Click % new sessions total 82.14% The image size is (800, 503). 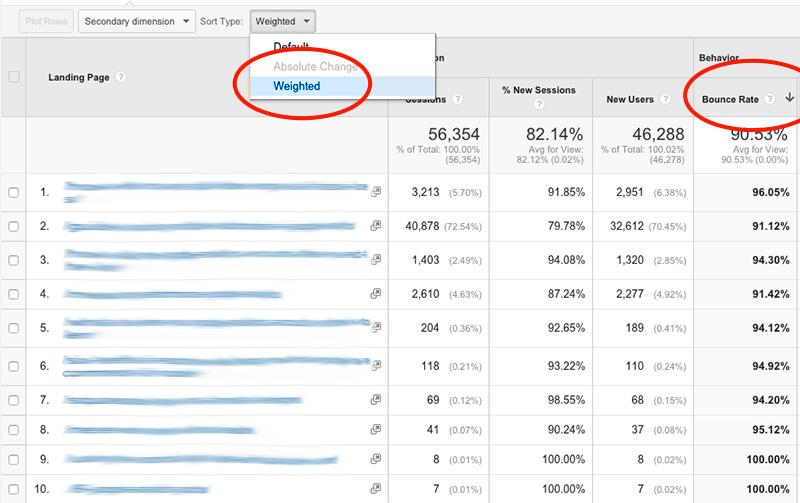click(555, 134)
